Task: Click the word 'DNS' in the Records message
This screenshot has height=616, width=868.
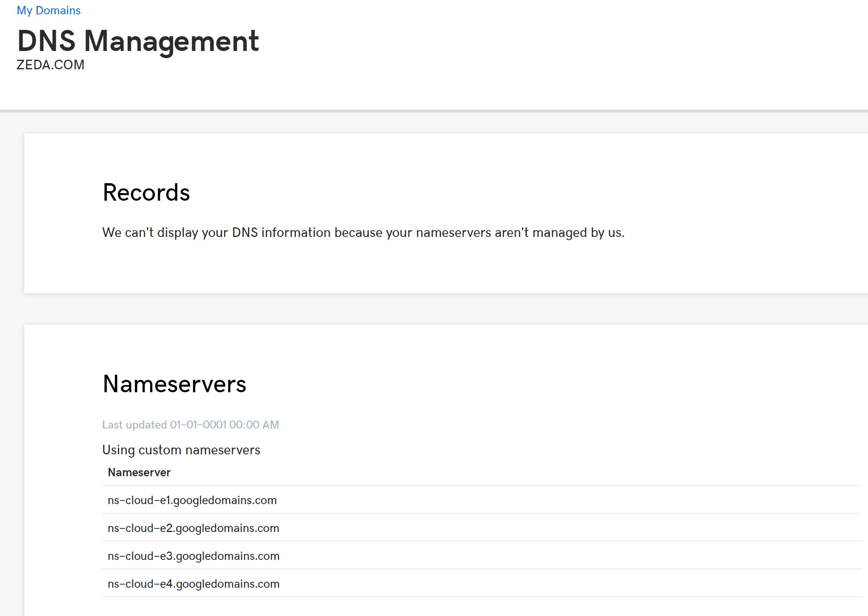Action: click(244, 233)
